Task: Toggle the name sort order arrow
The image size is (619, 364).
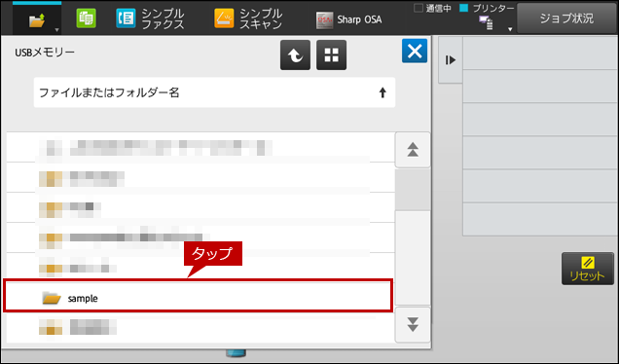Action: click(382, 92)
